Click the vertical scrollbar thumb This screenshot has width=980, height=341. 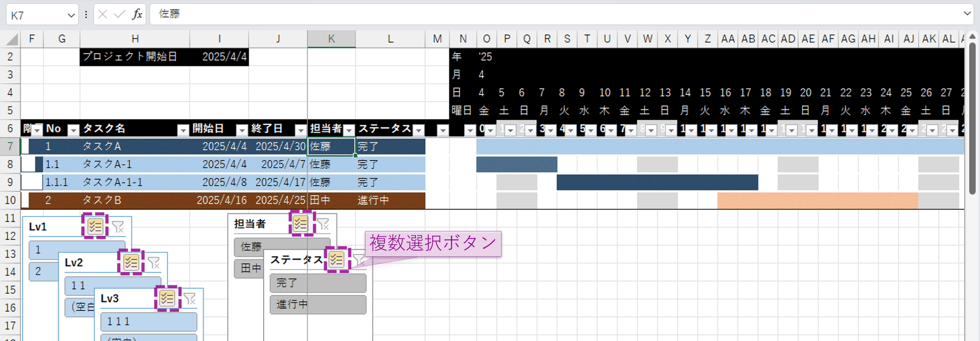(x=972, y=117)
